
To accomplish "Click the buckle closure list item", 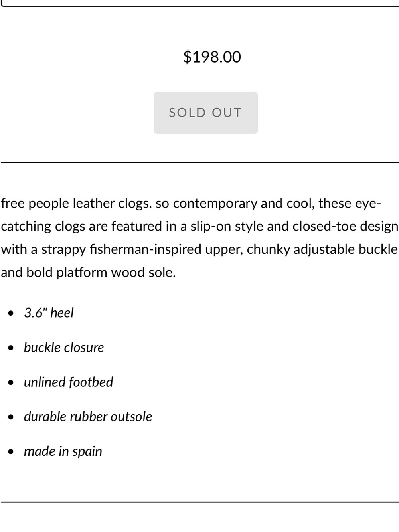I will click(x=64, y=348).
